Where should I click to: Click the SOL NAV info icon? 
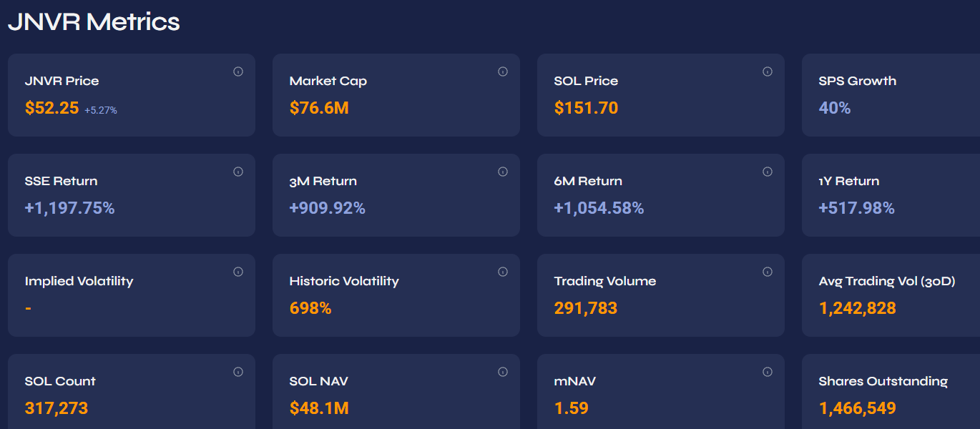[x=503, y=372]
